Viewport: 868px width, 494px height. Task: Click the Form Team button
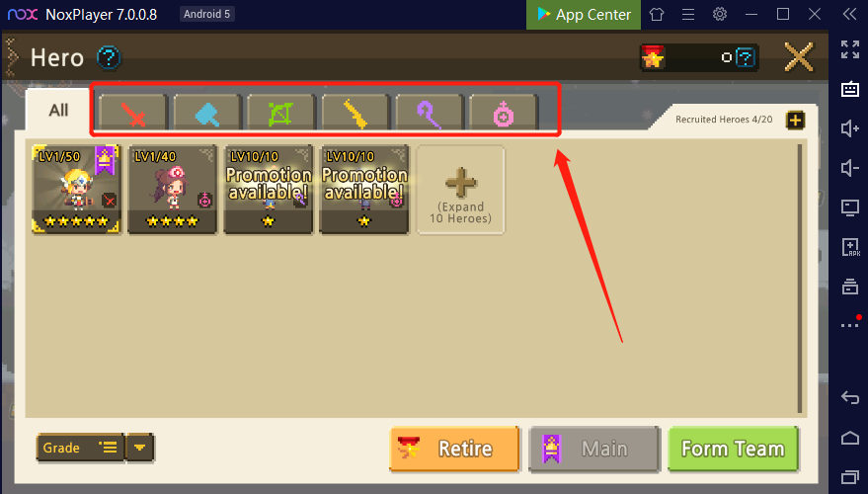(734, 449)
